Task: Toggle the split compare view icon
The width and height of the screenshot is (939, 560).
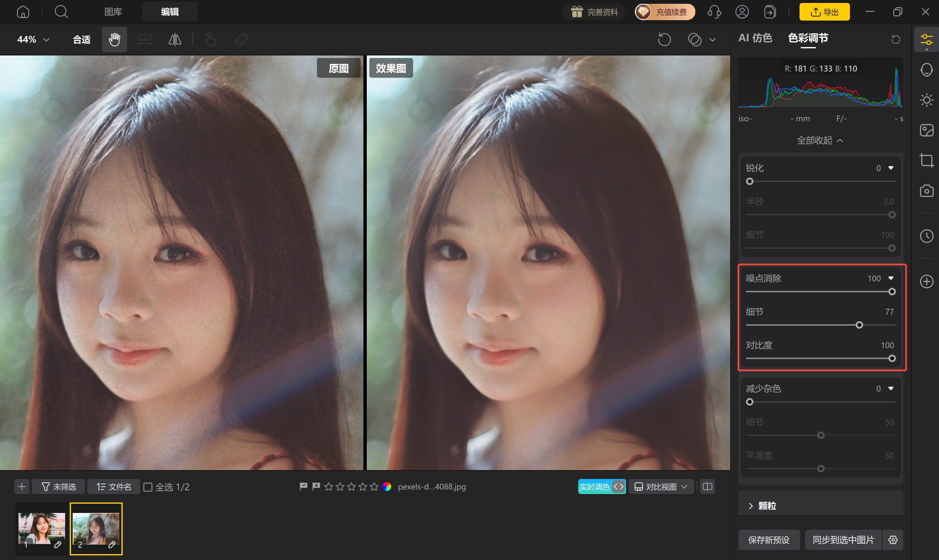Action: pos(708,486)
